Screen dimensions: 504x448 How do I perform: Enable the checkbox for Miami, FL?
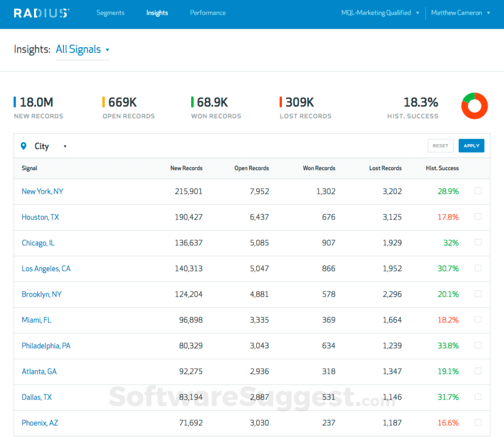point(478,320)
